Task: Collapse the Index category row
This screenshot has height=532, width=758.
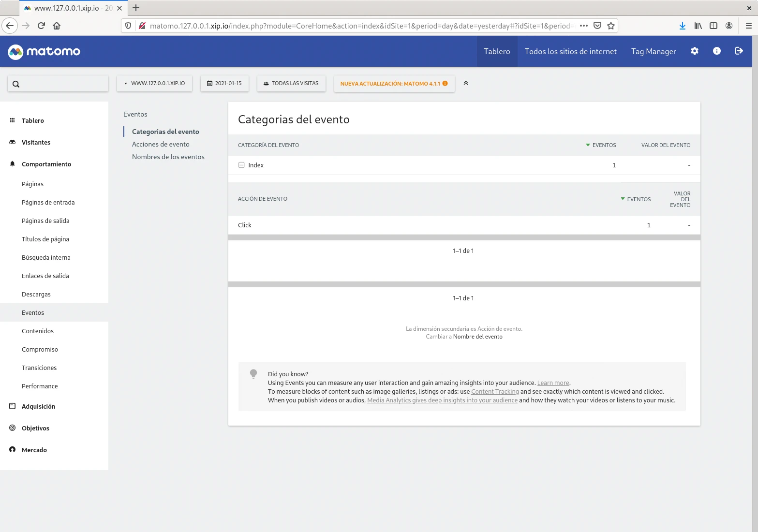Action: coord(241,165)
